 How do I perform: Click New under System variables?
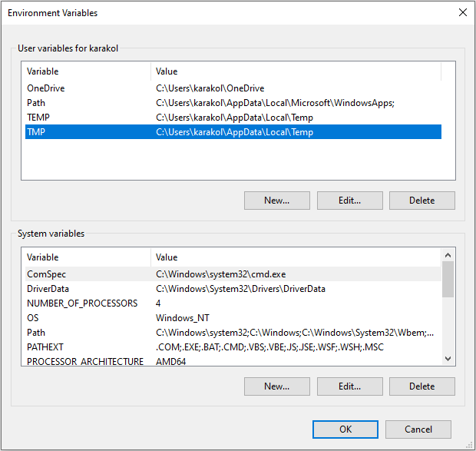277,386
